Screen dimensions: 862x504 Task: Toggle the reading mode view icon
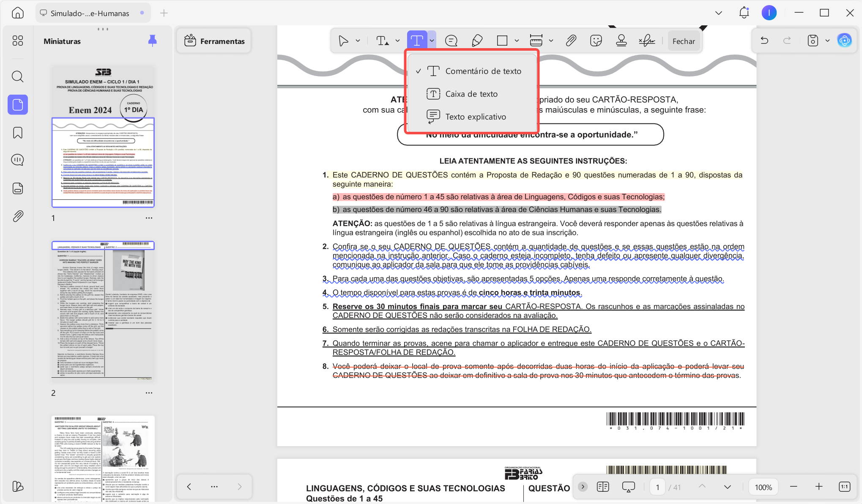pos(603,487)
